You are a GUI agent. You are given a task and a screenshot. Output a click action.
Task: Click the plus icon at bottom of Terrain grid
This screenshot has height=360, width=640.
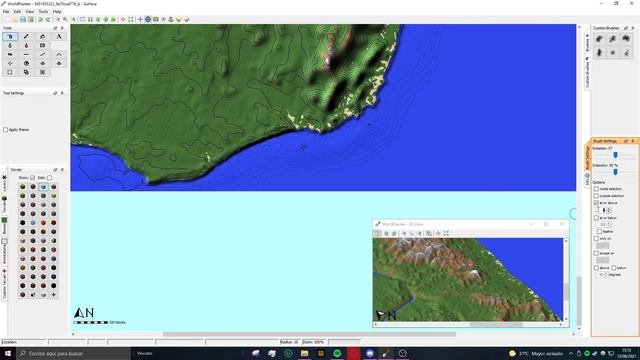[x=53, y=295]
